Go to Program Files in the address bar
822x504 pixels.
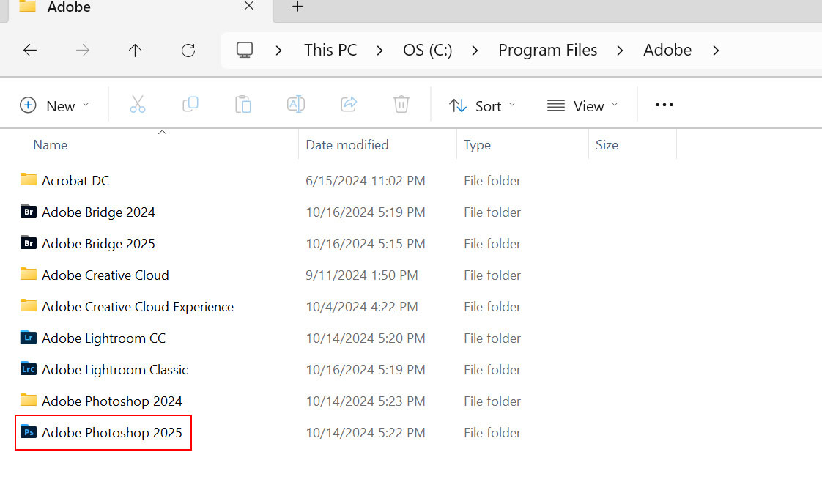coord(547,50)
